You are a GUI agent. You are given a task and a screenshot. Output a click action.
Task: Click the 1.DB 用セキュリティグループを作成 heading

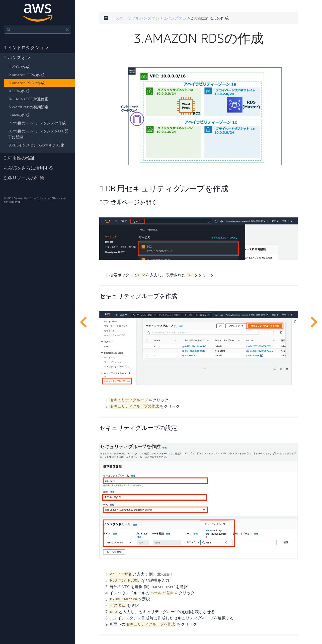[164, 189]
